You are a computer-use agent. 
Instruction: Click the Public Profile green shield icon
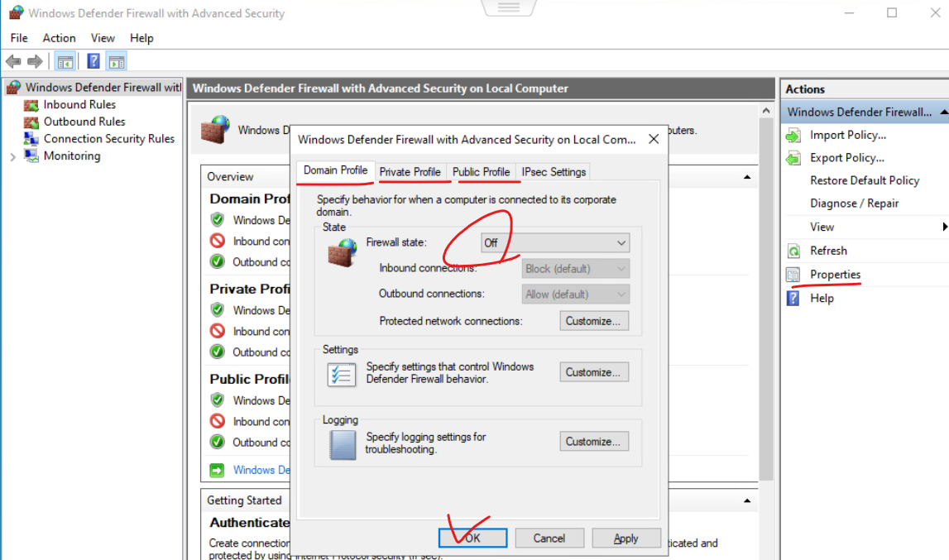coord(218,400)
